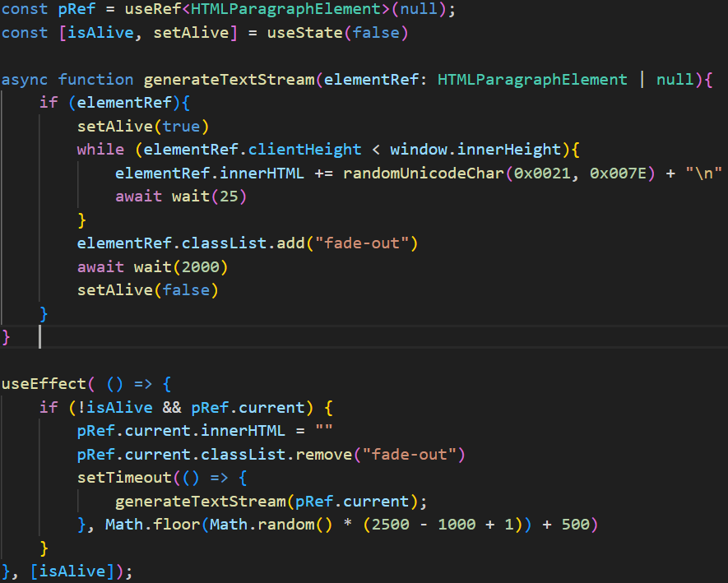Click the await wait(25) line
This screenshot has height=583, width=728.
pos(181,197)
